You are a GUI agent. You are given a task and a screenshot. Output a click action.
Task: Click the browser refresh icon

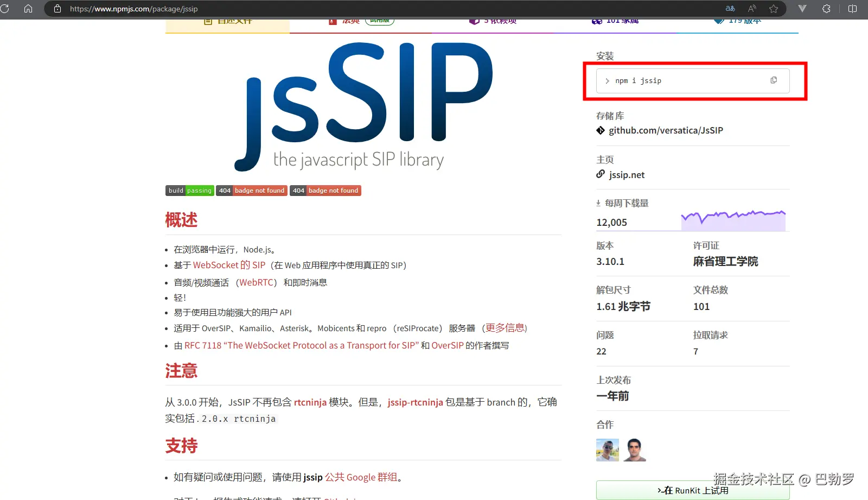point(5,8)
